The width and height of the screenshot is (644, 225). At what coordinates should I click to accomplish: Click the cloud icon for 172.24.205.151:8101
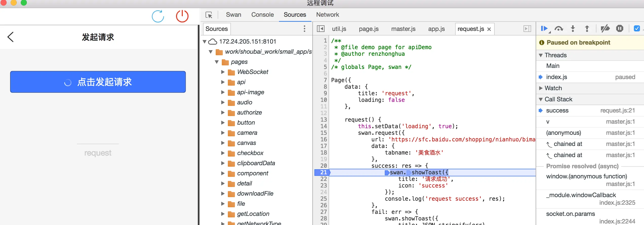[213, 42]
